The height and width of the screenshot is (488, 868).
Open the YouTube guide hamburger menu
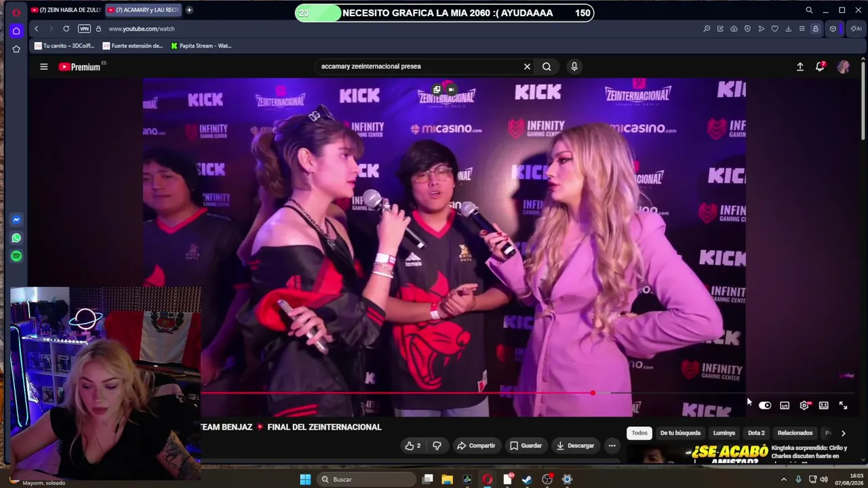click(44, 66)
